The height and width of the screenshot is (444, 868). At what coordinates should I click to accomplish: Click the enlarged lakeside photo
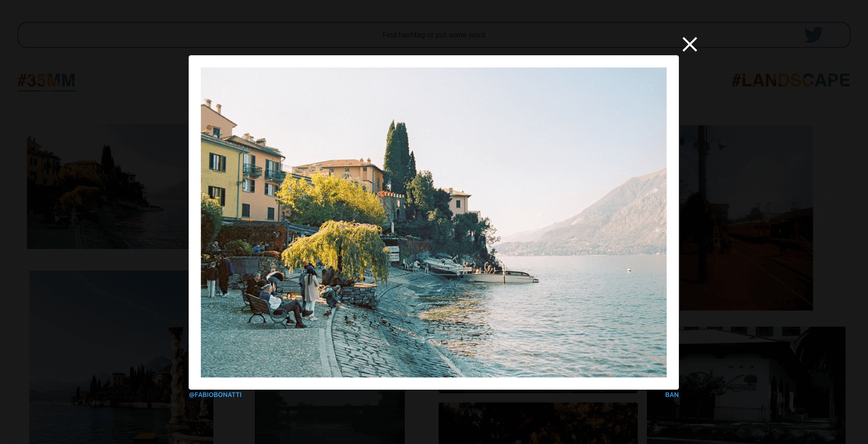click(434, 222)
